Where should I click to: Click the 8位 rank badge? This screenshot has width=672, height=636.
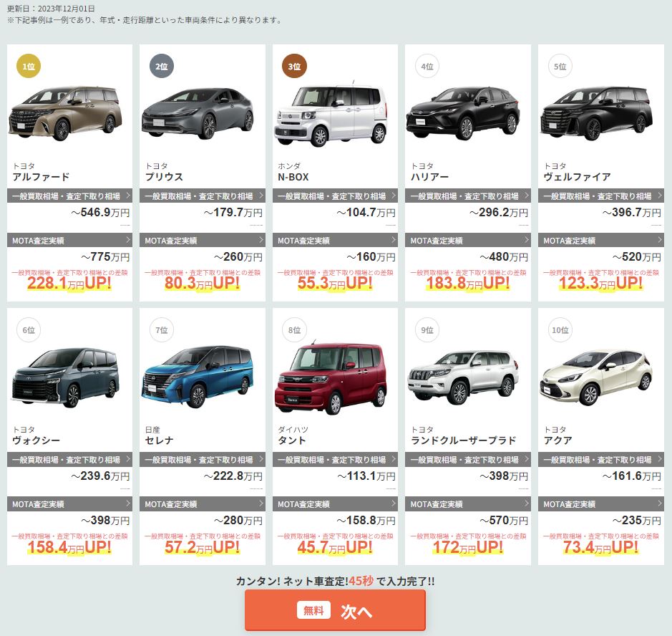294,329
